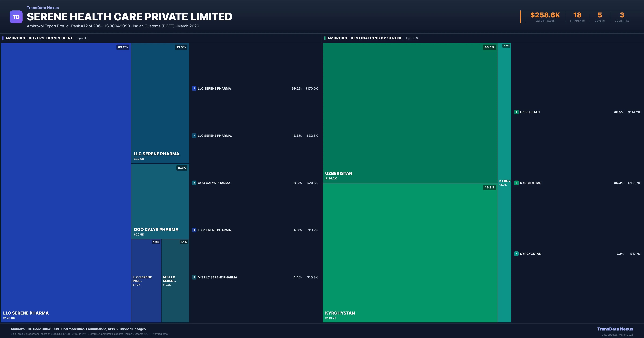This screenshot has width=644, height=338.
Task: Click rank badge 2 beside KYRGHYSTAN legend entry
Action: pos(516,183)
